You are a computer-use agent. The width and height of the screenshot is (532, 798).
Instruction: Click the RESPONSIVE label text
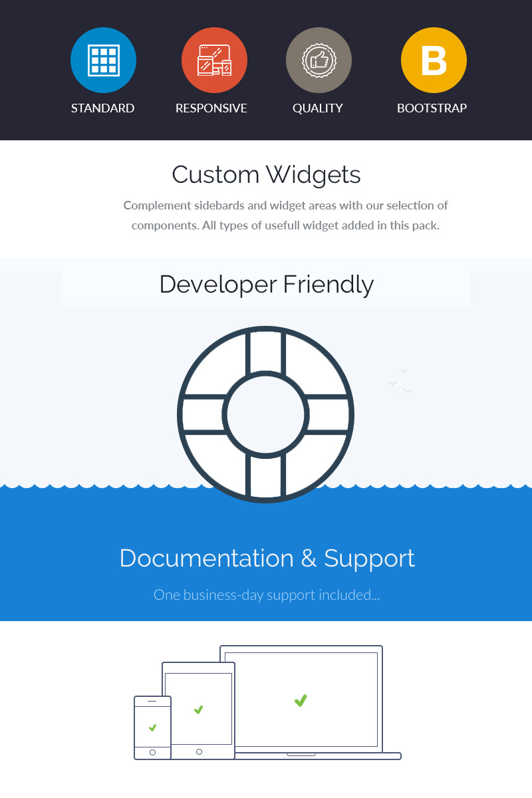click(x=211, y=108)
